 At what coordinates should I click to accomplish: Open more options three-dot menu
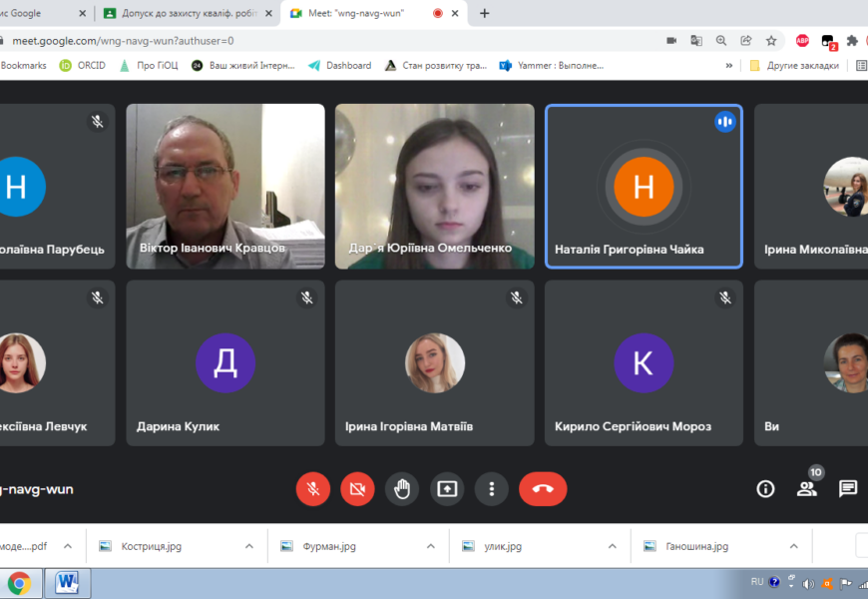tap(492, 489)
